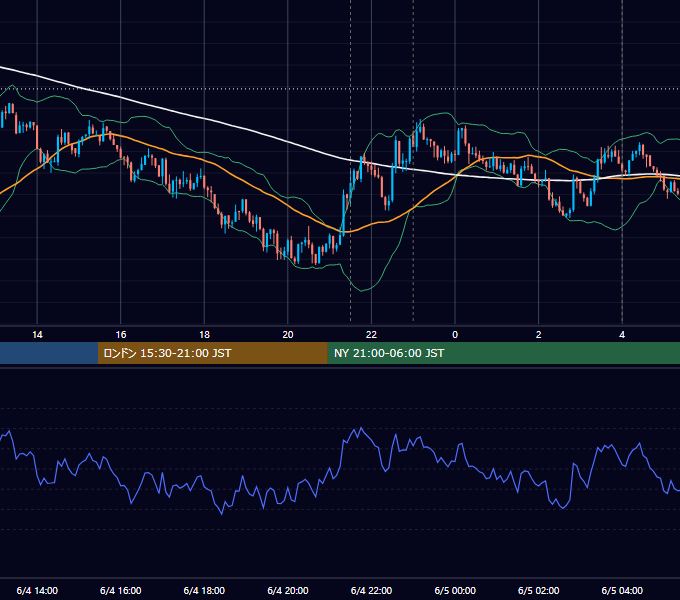Click the 16 hour label on price chart
The width and height of the screenshot is (680, 600).
point(121,335)
